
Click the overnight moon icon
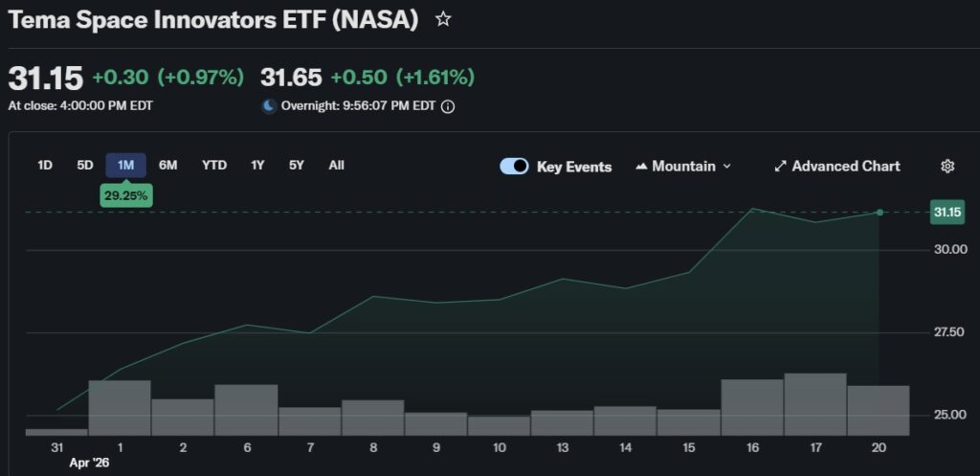coord(269,105)
